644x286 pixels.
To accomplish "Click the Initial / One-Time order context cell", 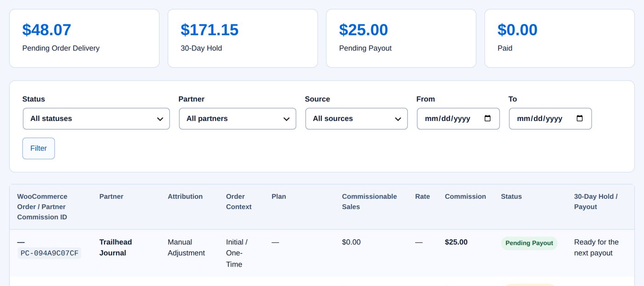I will coord(237,253).
